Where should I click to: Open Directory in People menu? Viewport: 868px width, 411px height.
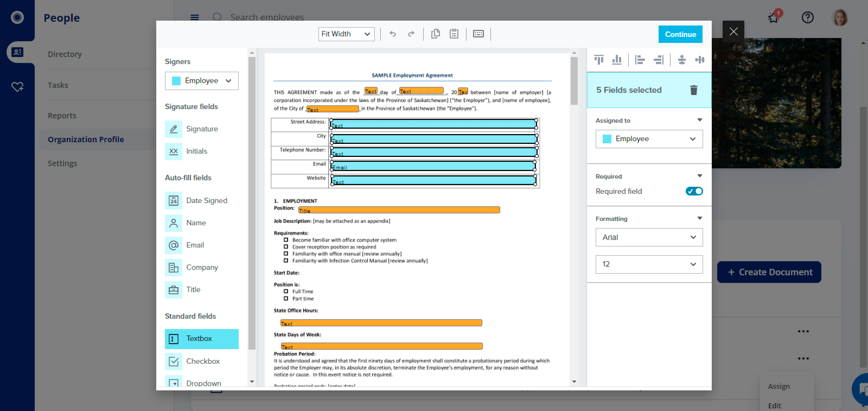coord(65,54)
